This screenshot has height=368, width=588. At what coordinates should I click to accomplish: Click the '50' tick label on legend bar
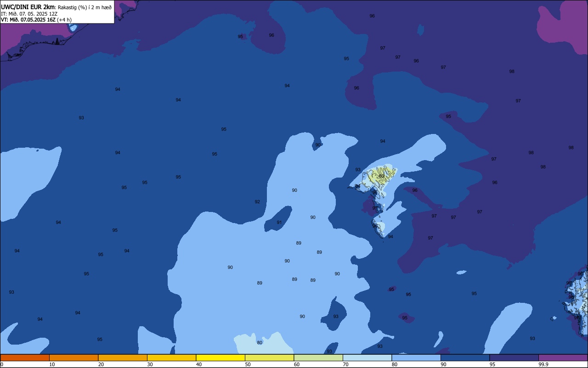tap(248, 364)
